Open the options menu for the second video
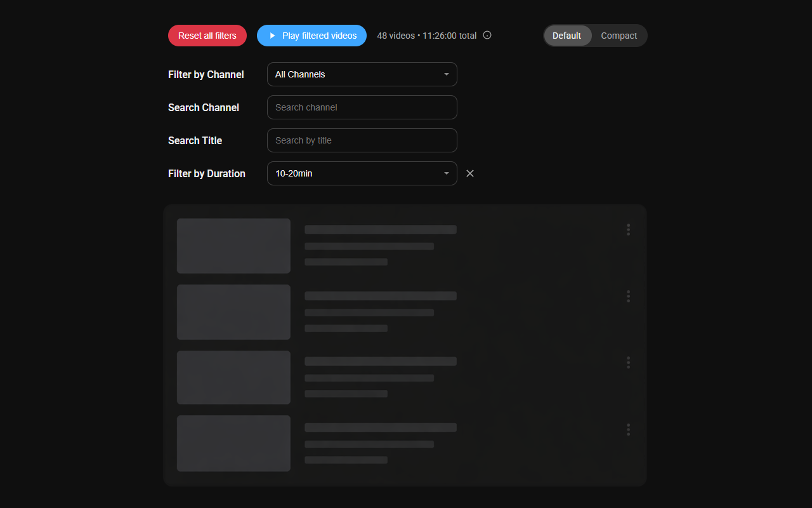The image size is (812, 508). point(628,296)
